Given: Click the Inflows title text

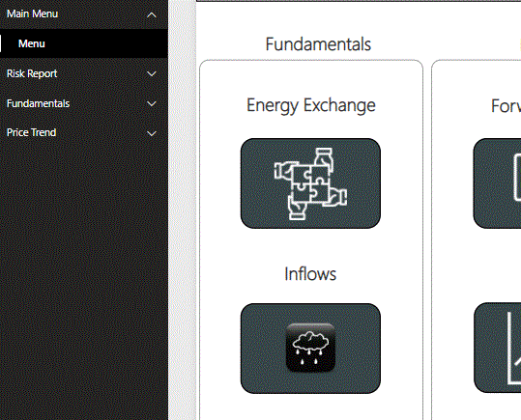Looking at the screenshot, I should tap(310, 274).
